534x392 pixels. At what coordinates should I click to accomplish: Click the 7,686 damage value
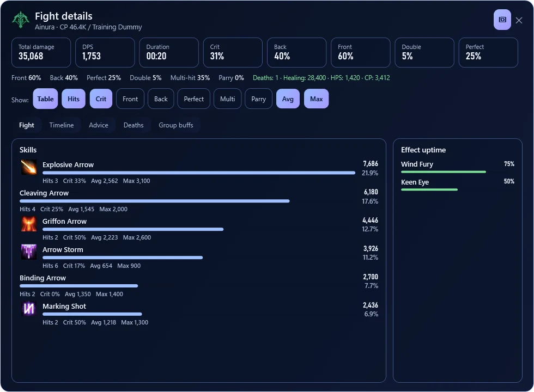coord(371,164)
